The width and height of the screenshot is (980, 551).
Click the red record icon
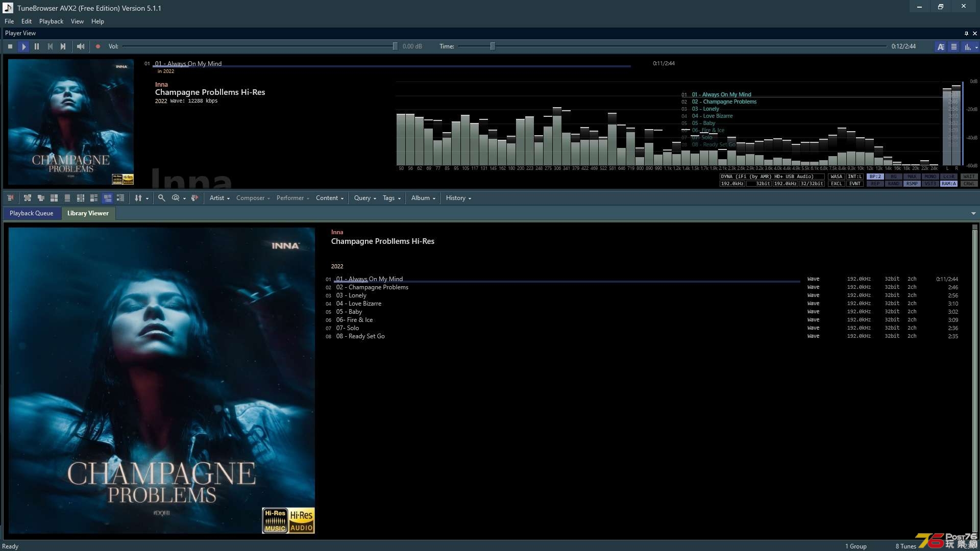tap(98, 46)
